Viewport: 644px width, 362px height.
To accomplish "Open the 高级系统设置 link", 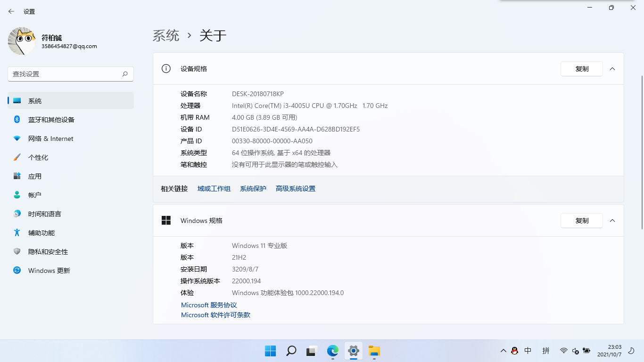I will 295,189.
